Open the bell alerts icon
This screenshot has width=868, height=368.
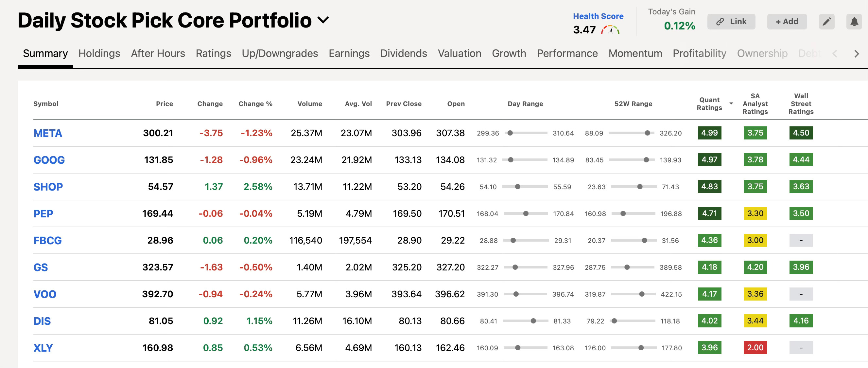854,22
